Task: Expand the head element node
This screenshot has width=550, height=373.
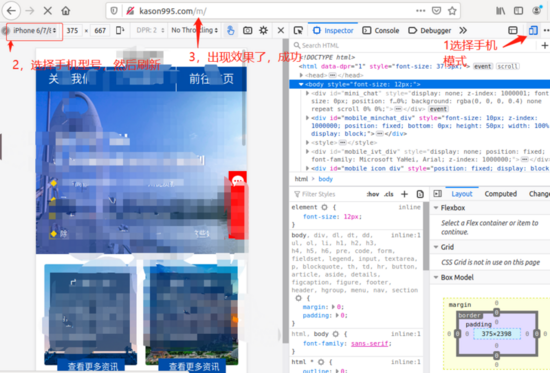Action: [301, 75]
